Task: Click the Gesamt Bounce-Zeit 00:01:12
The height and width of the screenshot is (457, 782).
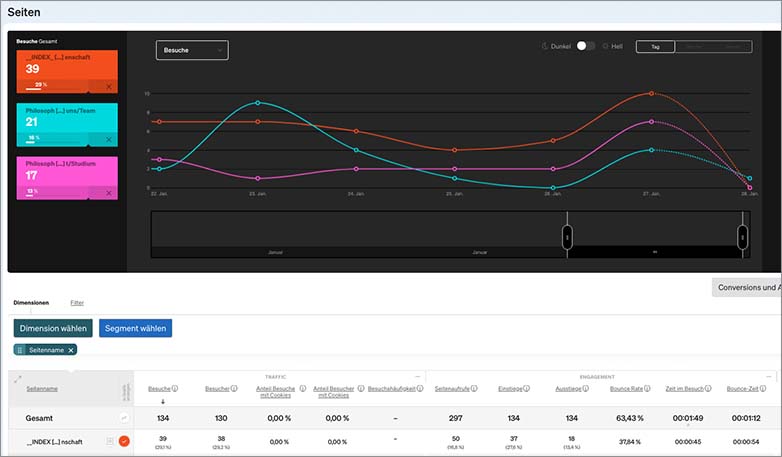Action: [x=746, y=418]
